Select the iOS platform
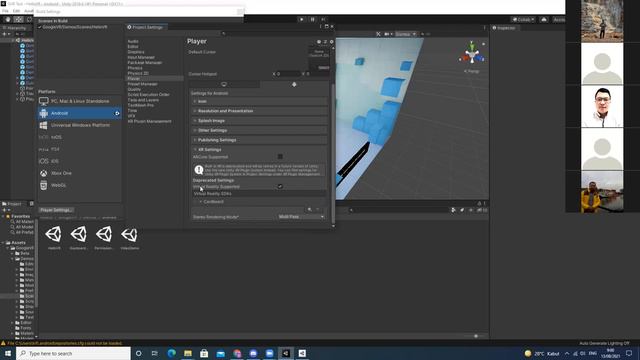Image resolution: width=640 pixels, height=360 pixels. [x=80, y=161]
